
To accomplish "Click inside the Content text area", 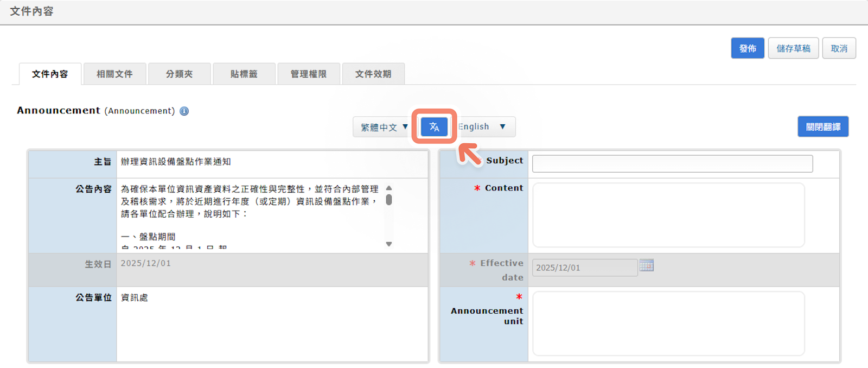I will click(668, 215).
